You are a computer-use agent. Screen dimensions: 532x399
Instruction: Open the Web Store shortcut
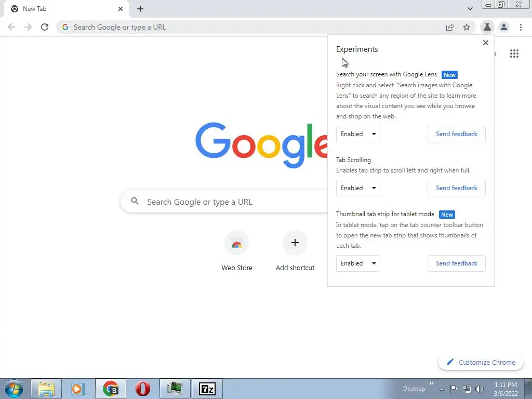237,251
